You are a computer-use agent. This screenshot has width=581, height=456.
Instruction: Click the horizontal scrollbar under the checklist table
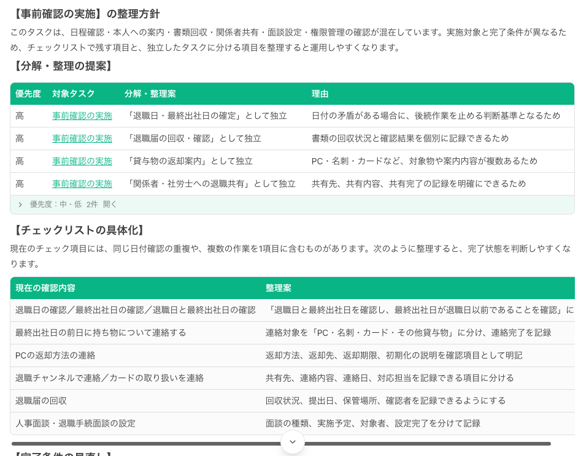point(281,443)
